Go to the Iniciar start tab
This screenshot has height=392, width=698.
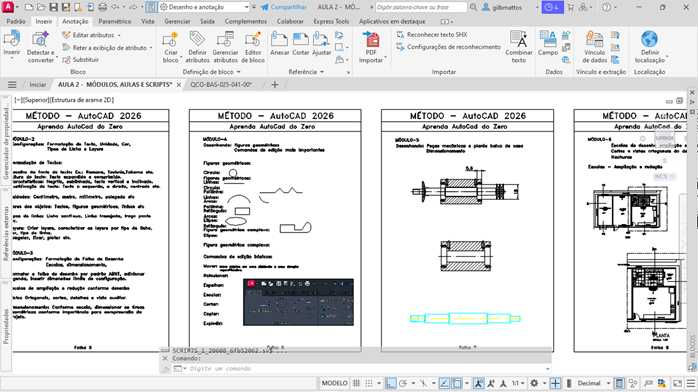coord(38,85)
